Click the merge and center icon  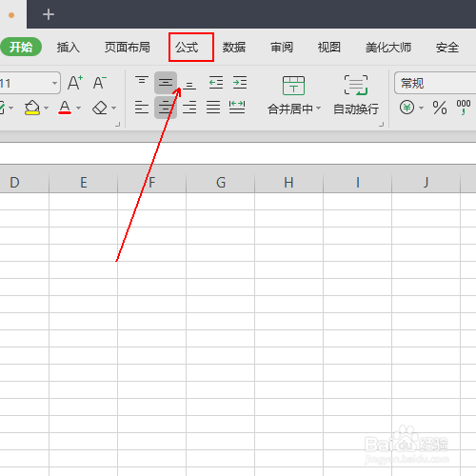click(x=293, y=86)
